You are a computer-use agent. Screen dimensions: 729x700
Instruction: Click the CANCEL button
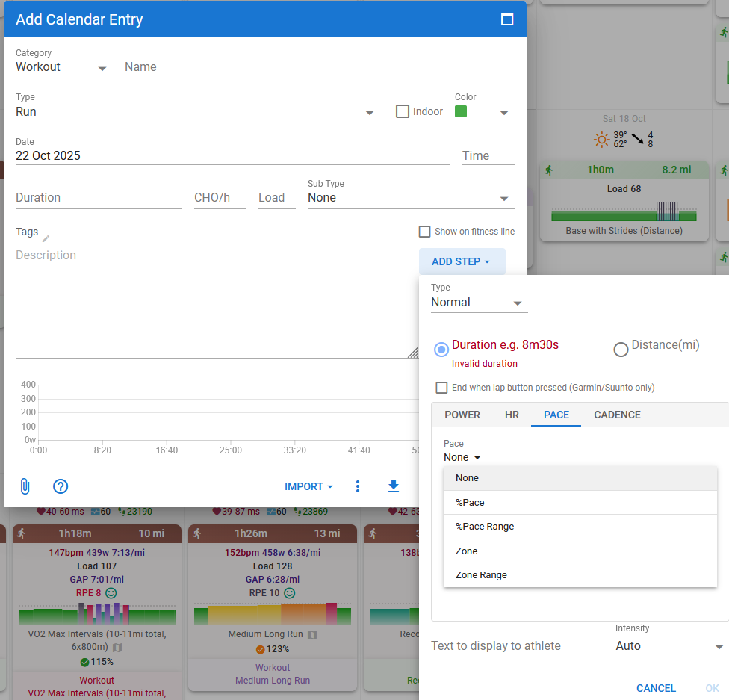[x=656, y=688]
